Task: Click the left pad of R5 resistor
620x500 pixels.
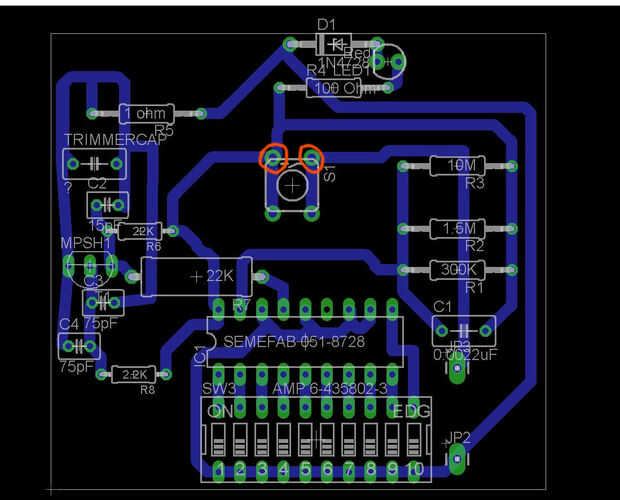Action: point(92,113)
